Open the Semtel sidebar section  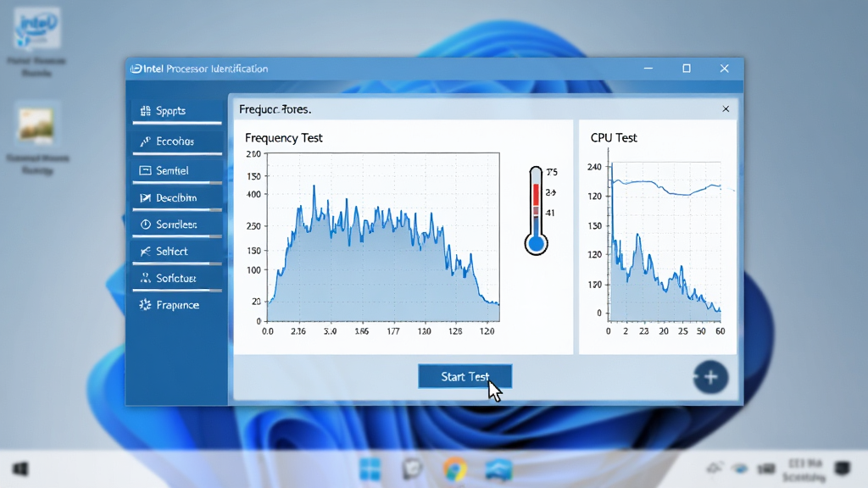point(177,170)
